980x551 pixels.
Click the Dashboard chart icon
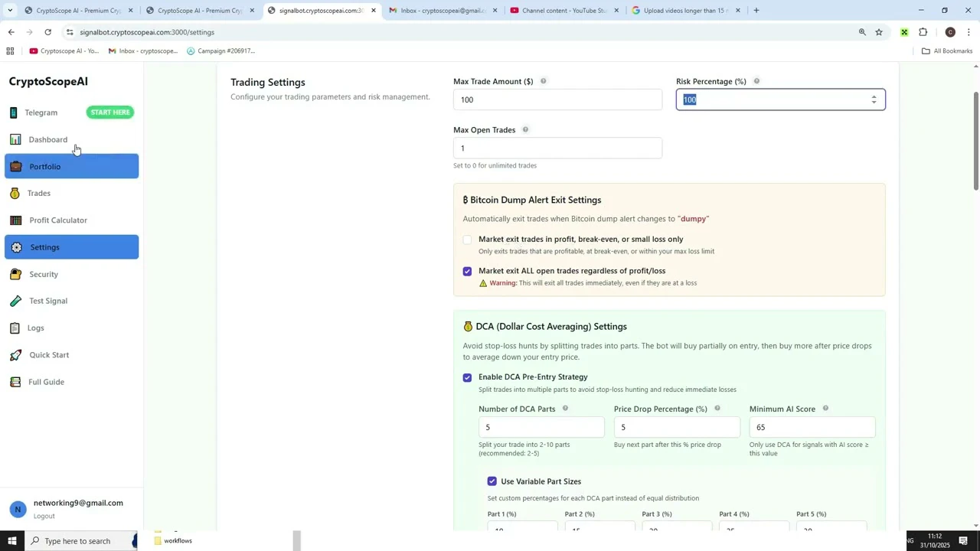point(15,139)
